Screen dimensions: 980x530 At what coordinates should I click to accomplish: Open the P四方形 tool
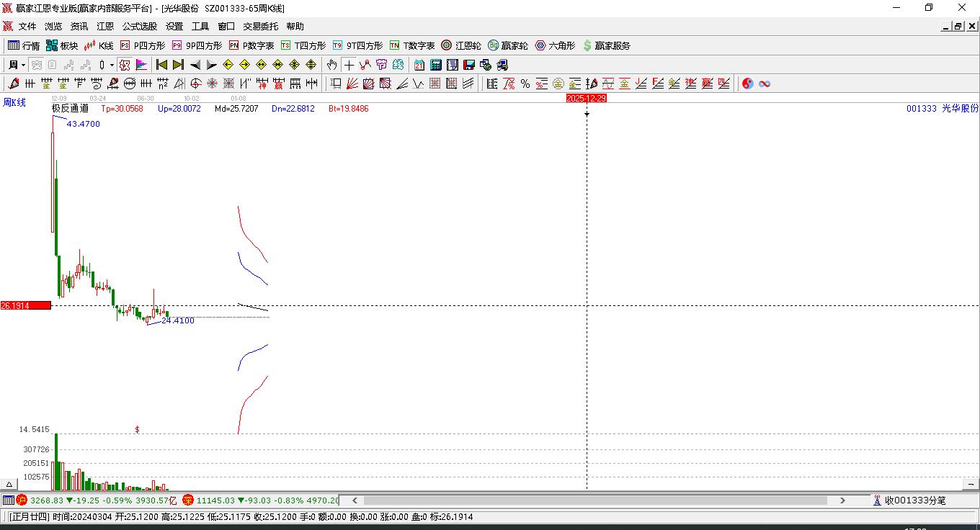coord(143,45)
